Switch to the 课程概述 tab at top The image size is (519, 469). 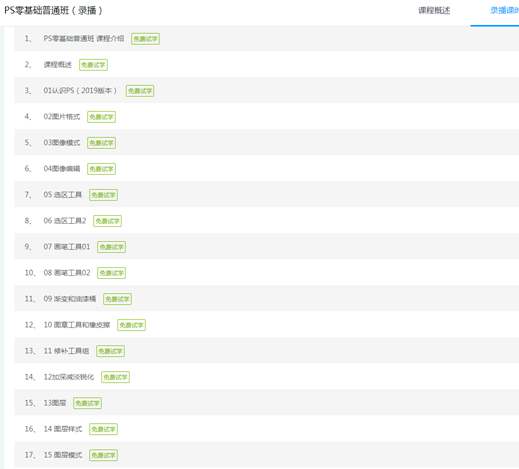click(x=434, y=11)
